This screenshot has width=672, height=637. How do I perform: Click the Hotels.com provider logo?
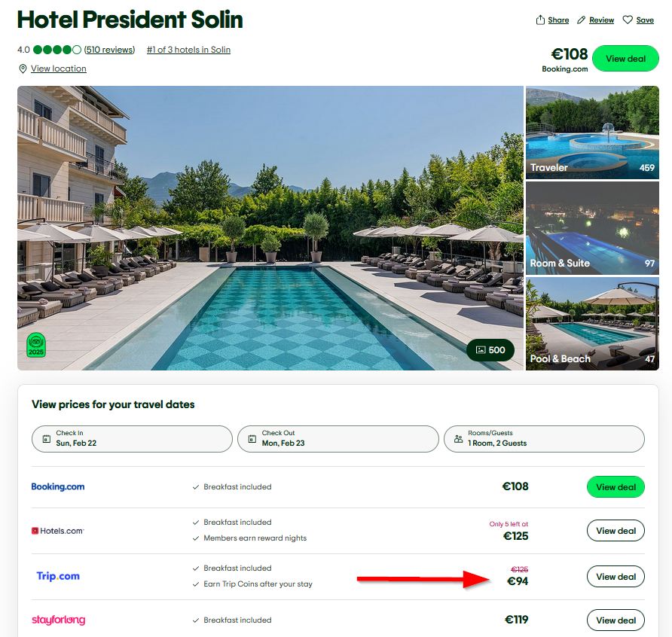[58, 530]
